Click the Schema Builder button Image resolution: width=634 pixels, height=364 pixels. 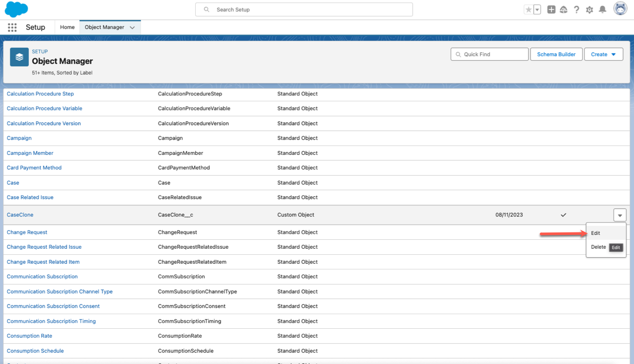click(x=556, y=55)
